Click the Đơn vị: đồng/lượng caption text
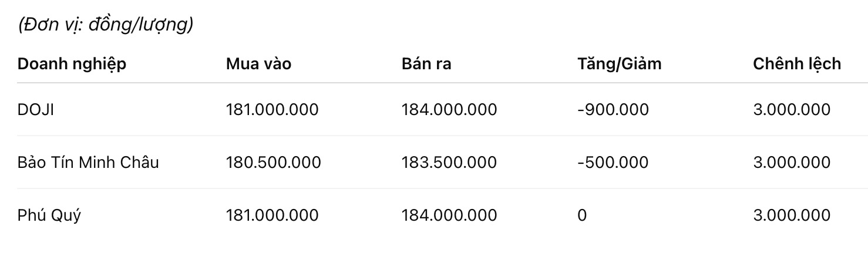This screenshot has height=263, width=868. coord(106,25)
